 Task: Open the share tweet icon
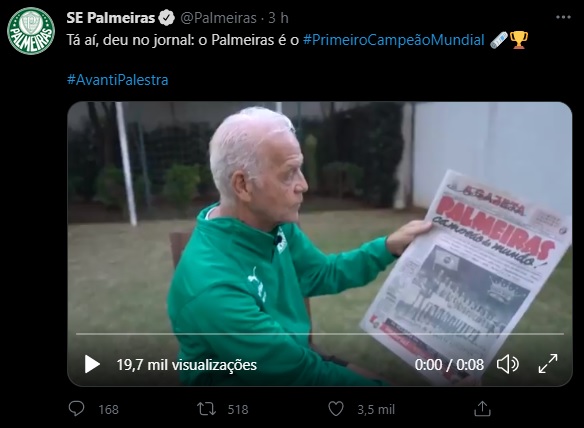click(x=482, y=409)
